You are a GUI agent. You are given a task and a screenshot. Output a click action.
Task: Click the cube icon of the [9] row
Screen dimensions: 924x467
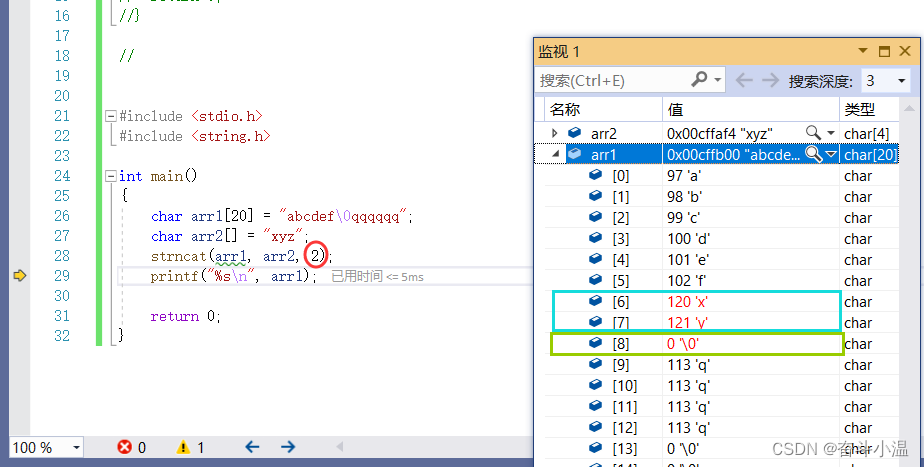coord(596,364)
